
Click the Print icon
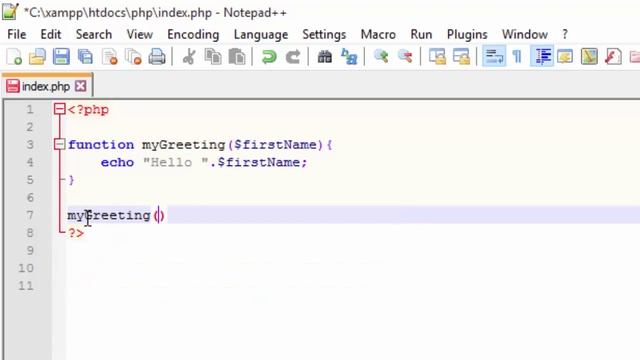(157, 57)
